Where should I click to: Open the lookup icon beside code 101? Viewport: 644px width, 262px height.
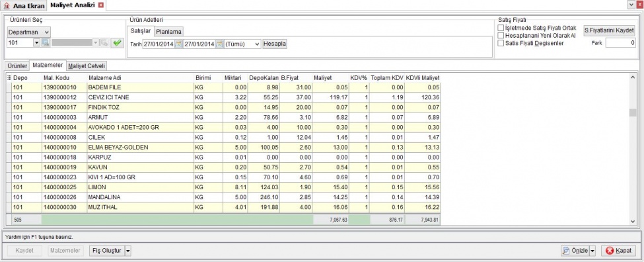click(x=46, y=42)
